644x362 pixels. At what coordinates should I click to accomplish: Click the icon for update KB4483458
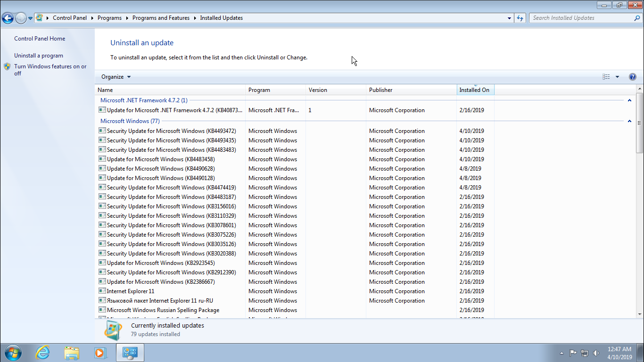pos(102,159)
